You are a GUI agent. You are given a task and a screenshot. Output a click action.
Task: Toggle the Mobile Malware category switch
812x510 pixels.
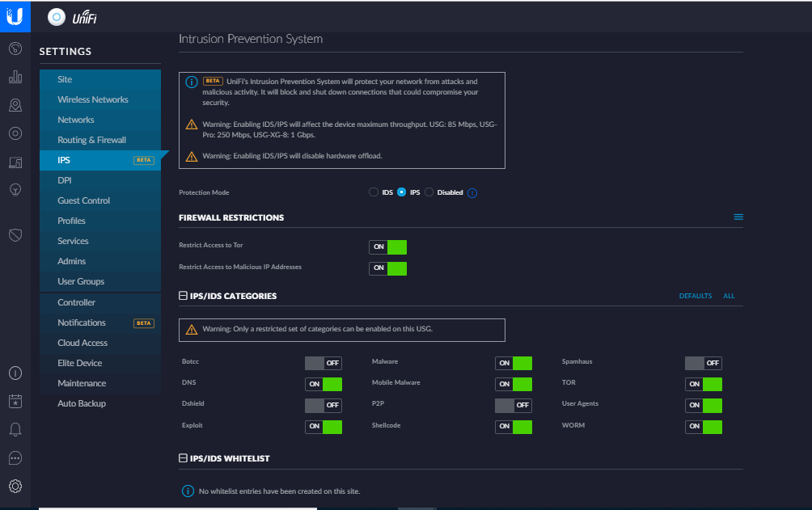(x=514, y=384)
